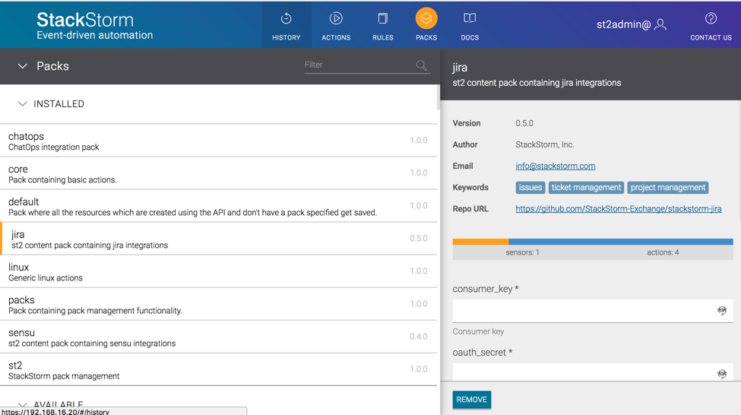
Task: Click the 'actions: 4' label
Action: (x=663, y=252)
